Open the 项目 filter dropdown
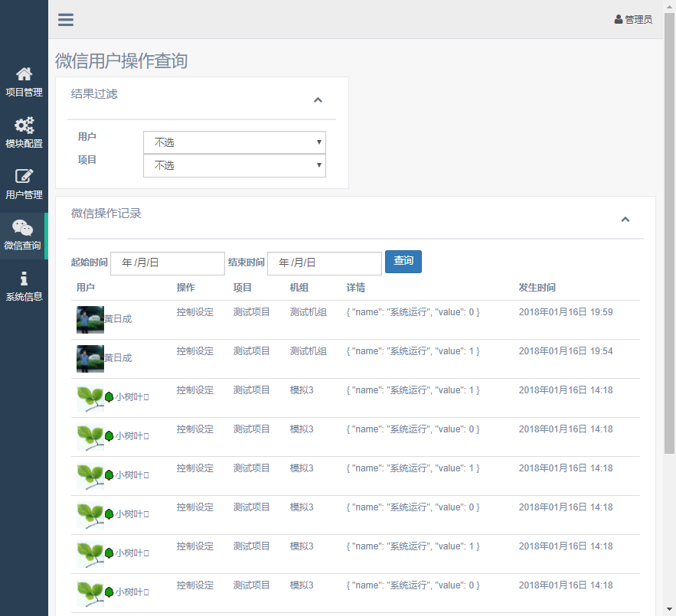The image size is (676, 616). pyautogui.click(x=234, y=165)
